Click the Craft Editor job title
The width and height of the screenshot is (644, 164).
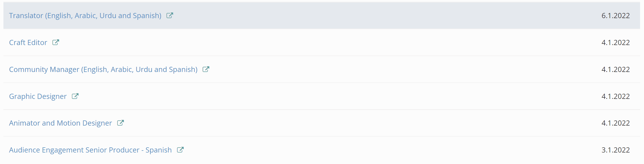(28, 43)
